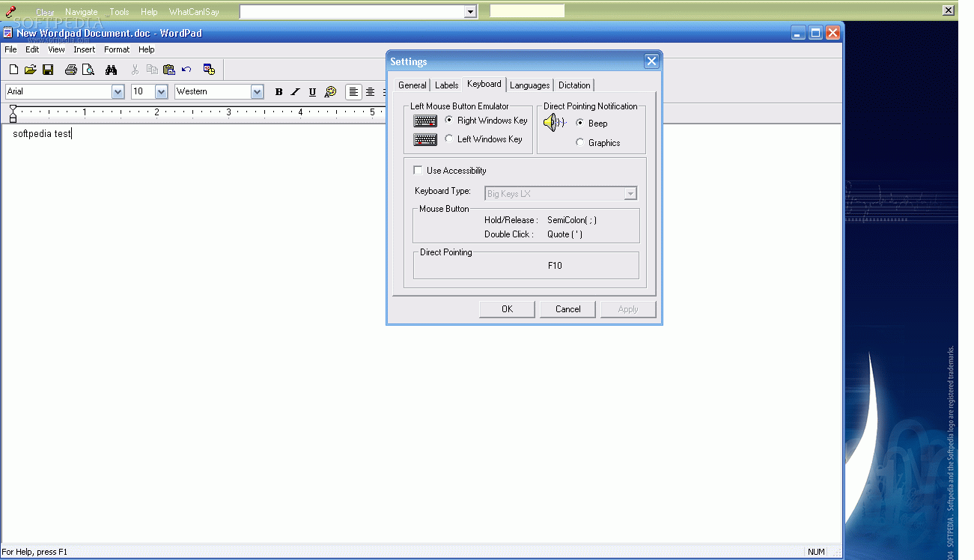This screenshot has width=974, height=560.
Task: Enable Use Accessibility checkbox
Action: 418,170
